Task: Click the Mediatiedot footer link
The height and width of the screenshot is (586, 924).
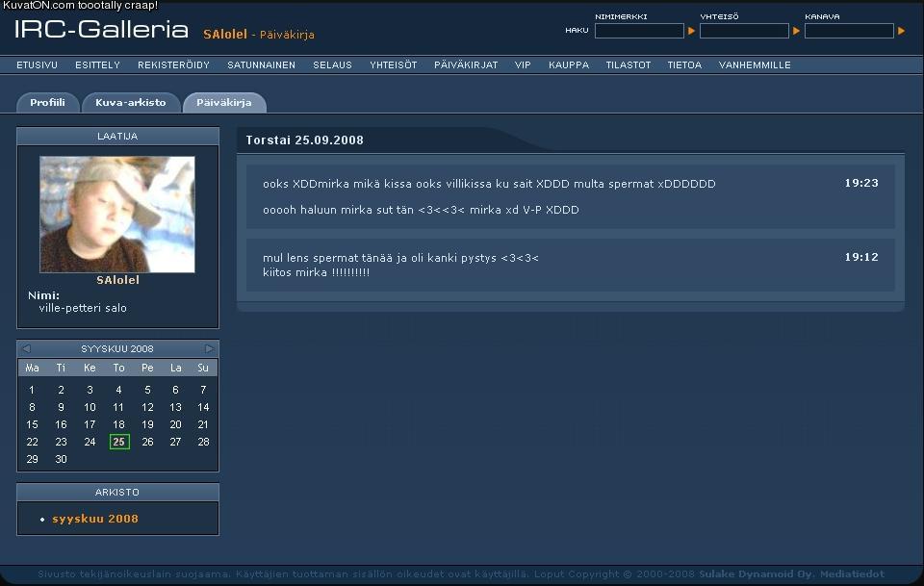Action: pos(852,573)
